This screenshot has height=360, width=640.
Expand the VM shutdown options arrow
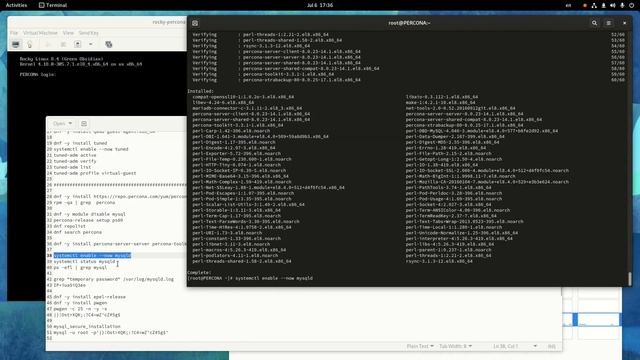coord(91,44)
